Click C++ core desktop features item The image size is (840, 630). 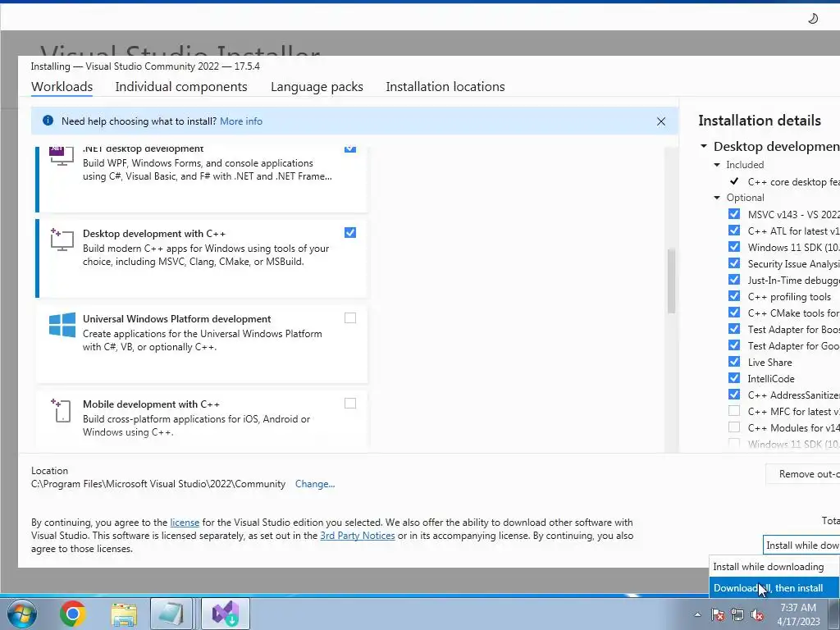coord(793,182)
